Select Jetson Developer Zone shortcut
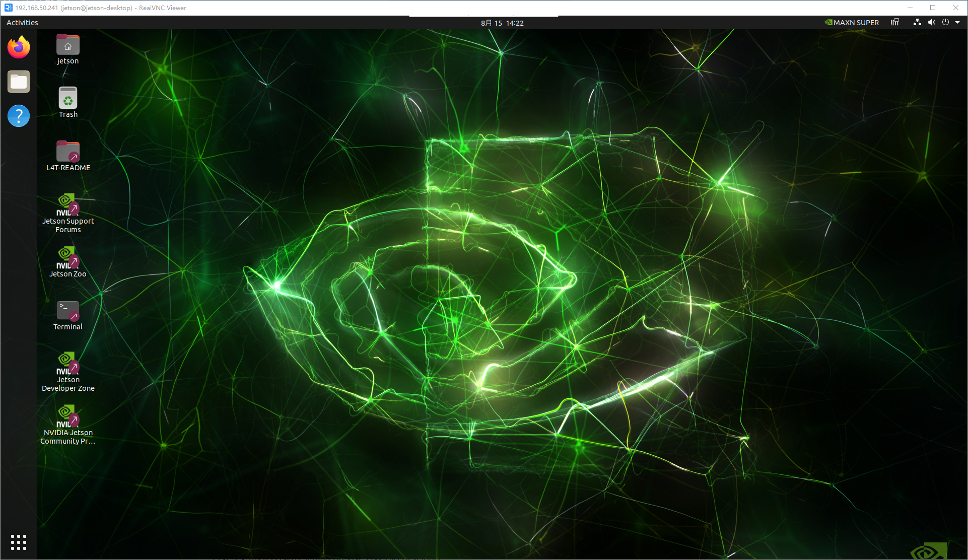Viewport: 968px width, 560px height. tap(68, 372)
